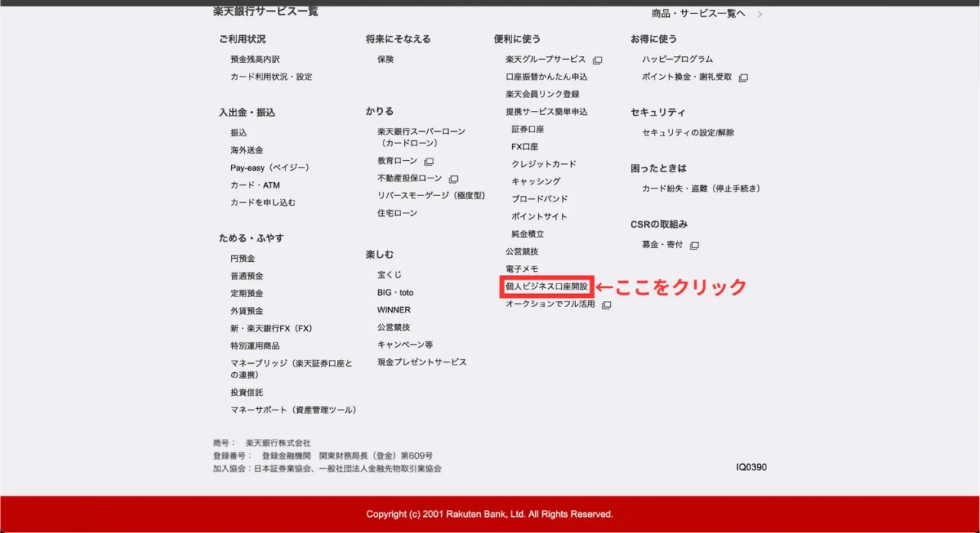Click external-link icon next to 教育ローン
This screenshot has height=533, width=980.
[x=429, y=162]
